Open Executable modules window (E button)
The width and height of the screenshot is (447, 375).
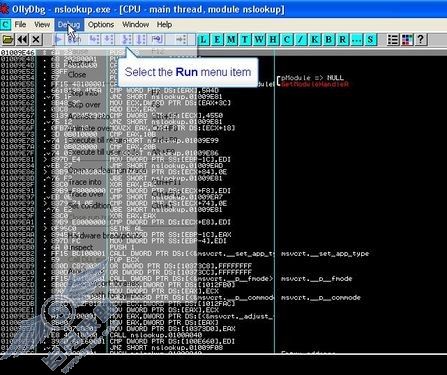click(217, 40)
